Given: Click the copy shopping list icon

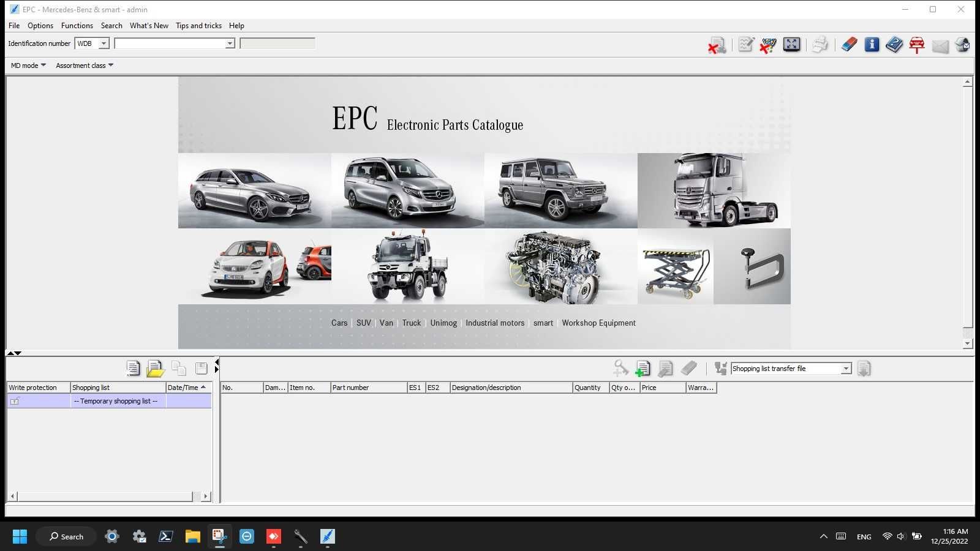Looking at the screenshot, I should (x=179, y=368).
